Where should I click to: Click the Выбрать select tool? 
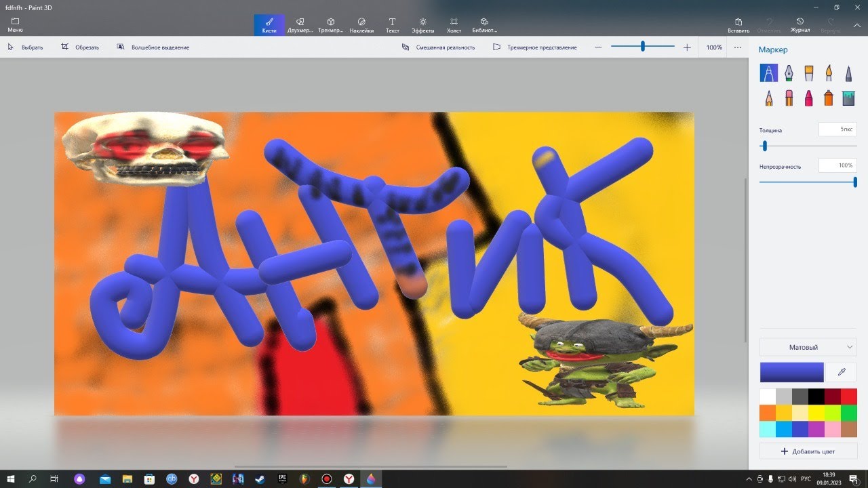[x=26, y=47]
